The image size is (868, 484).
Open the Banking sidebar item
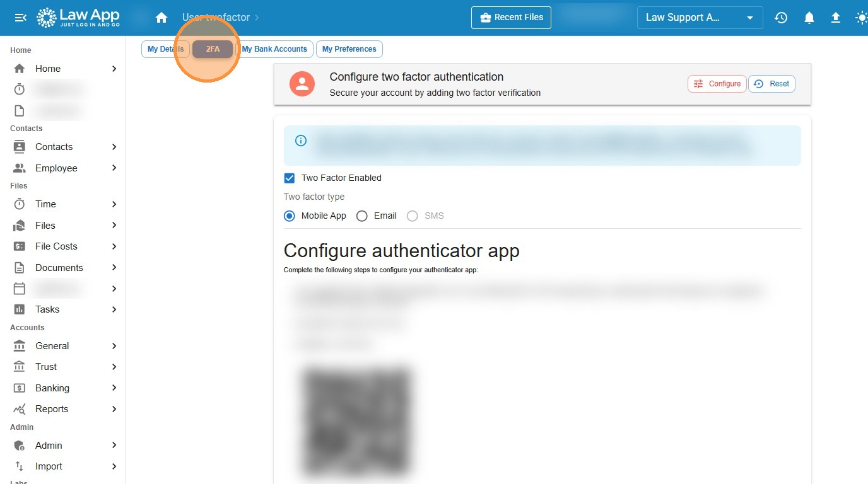63,388
